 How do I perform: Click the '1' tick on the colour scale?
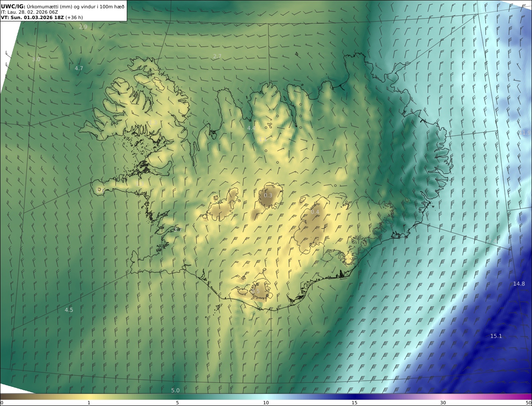pos(89,403)
